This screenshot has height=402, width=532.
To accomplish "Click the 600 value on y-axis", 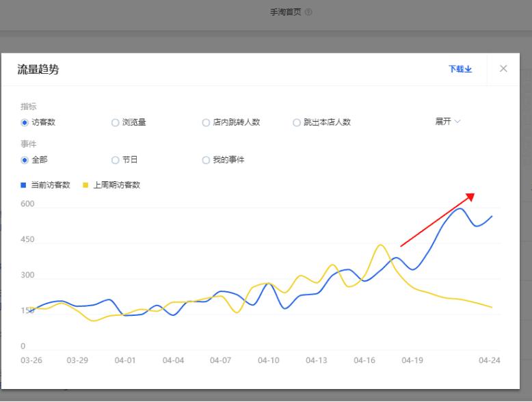I will point(27,204).
